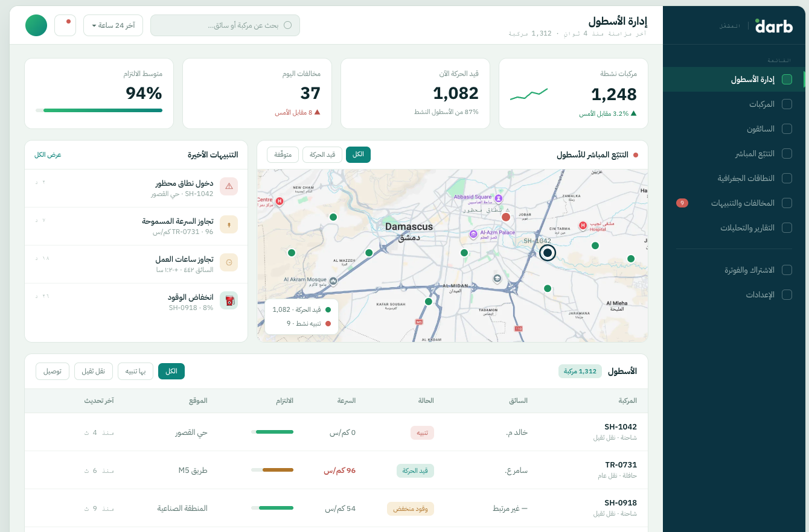
Task: Click Al-Azm Palace map pin
Action: (x=473, y=233)
